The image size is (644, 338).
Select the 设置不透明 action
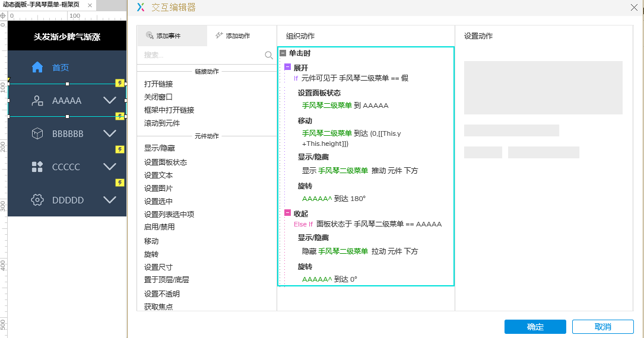coord(162,294)
